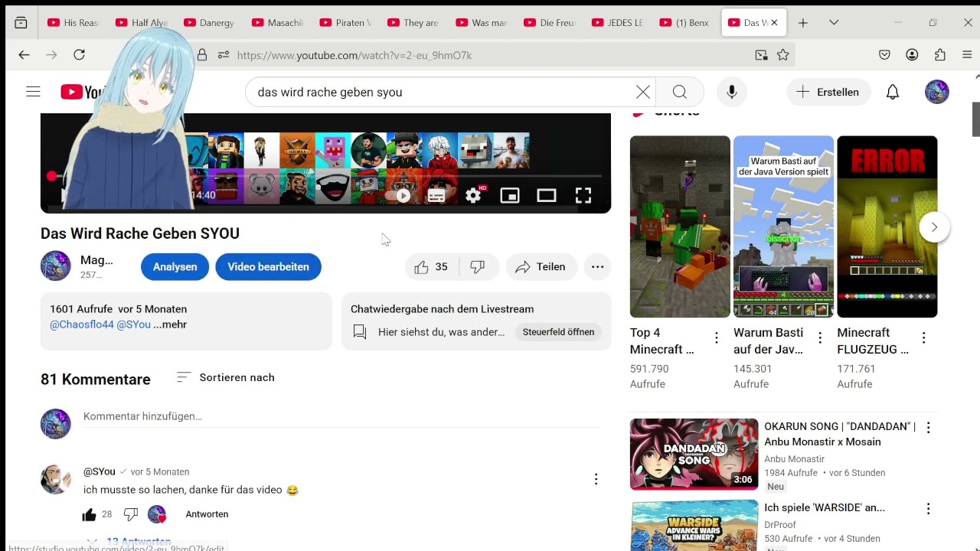The image size is (980, 551).
Task: Open the YouTube hamburger guide menu
Action: tap(33, 92)
